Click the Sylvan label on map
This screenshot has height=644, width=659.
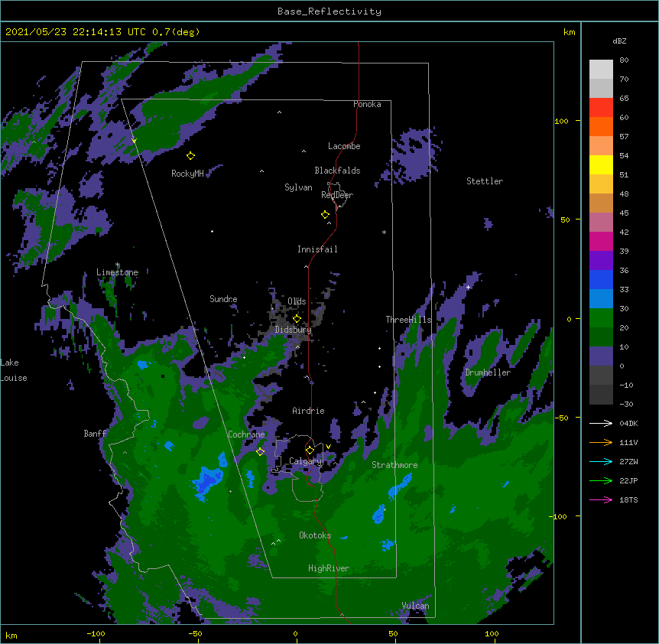(298, 187)
